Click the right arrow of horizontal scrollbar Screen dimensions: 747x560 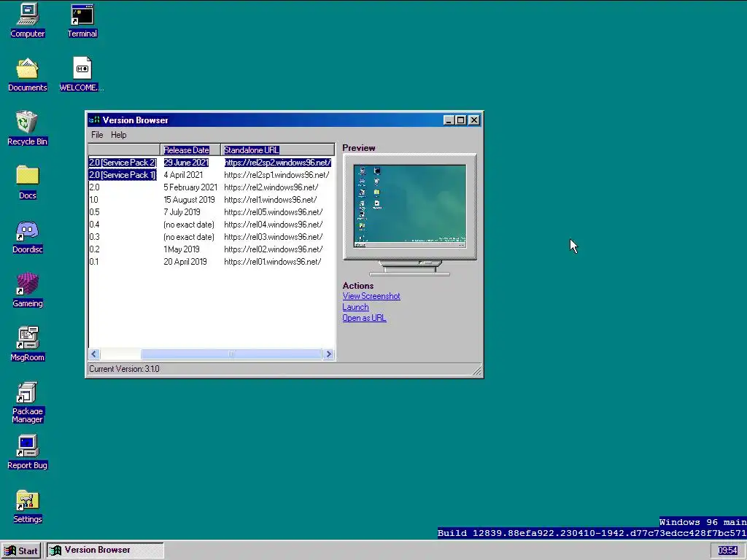tap(328, 354)
